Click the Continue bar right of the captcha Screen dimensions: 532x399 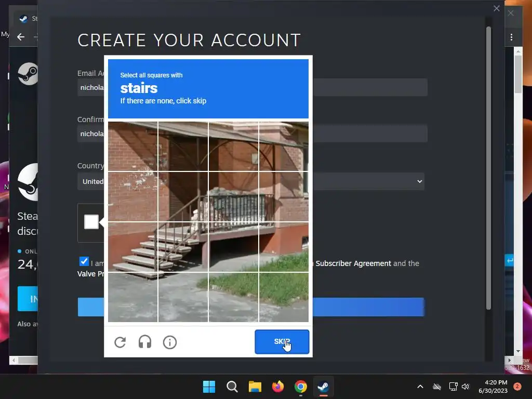tap(368, 307)
